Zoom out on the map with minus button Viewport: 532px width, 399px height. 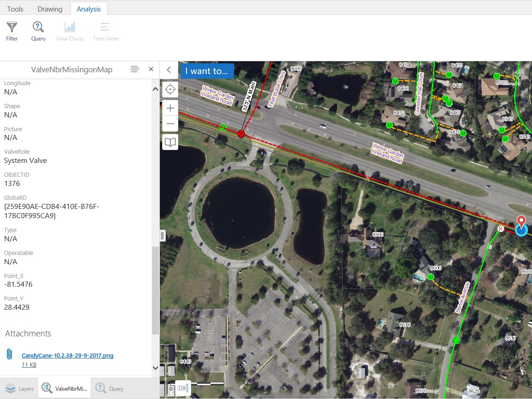pyautogui.click(x=170, y=124)
